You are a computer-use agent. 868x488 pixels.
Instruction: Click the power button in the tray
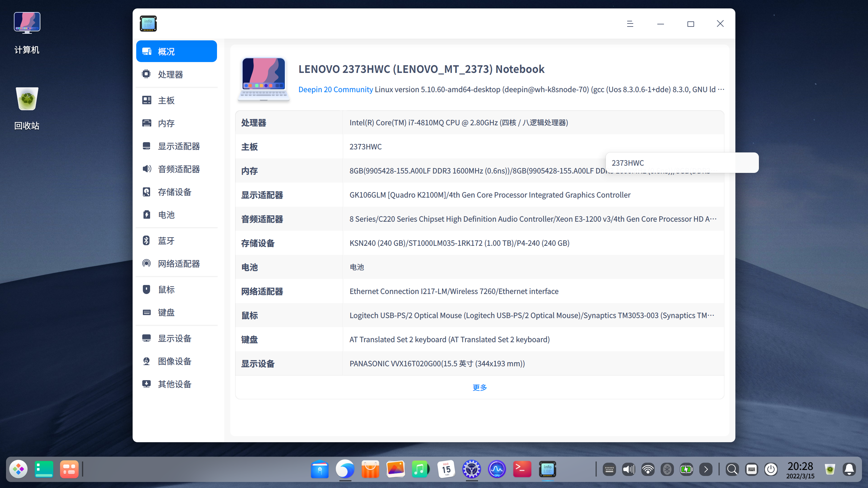(x=771, y=469)
